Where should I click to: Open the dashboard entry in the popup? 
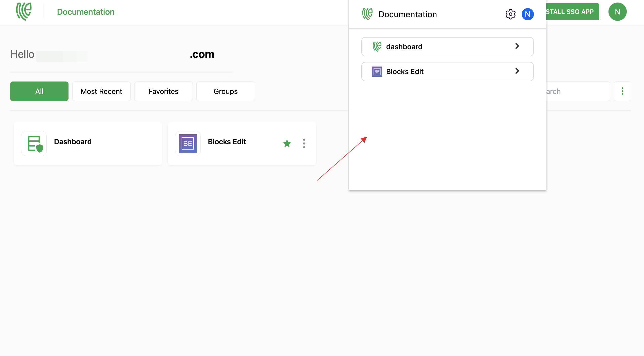pyautogui.click(x=447, y=47)
